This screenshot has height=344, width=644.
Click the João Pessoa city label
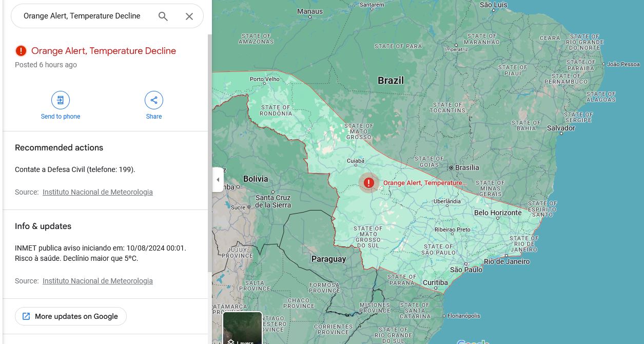(x=623, y=64)
